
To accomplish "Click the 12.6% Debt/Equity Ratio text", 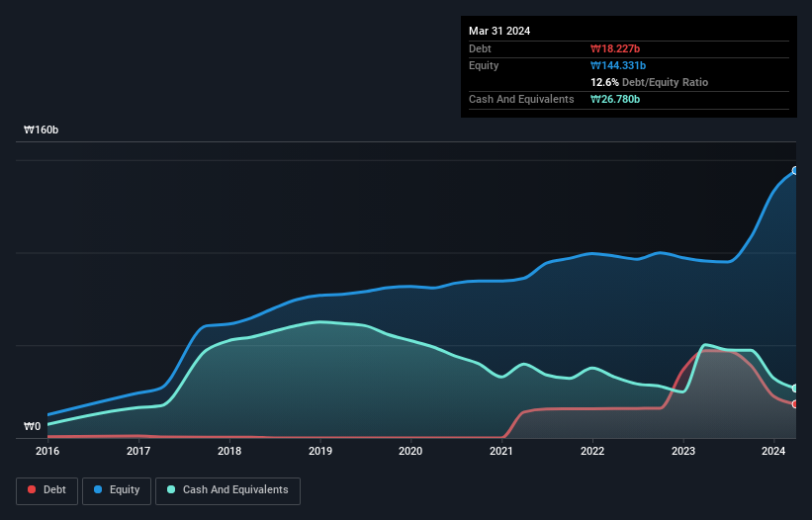I will point(650,82).
